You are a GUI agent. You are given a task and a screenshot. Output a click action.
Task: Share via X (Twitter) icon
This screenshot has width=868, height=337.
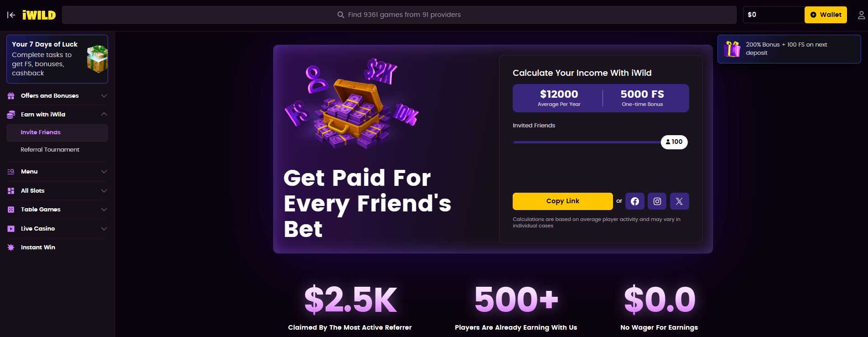point(679,201)
